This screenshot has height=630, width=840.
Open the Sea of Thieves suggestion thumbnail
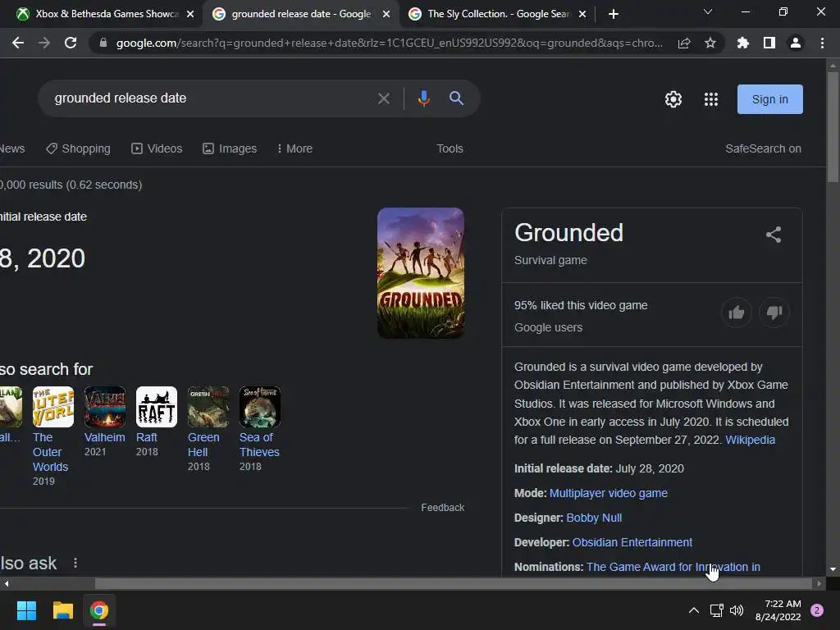pos(260,407)
